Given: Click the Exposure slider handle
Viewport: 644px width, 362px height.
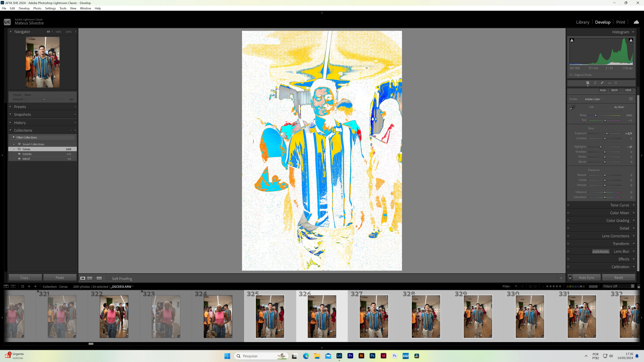Looking at the screenshot, I should 607,133.
